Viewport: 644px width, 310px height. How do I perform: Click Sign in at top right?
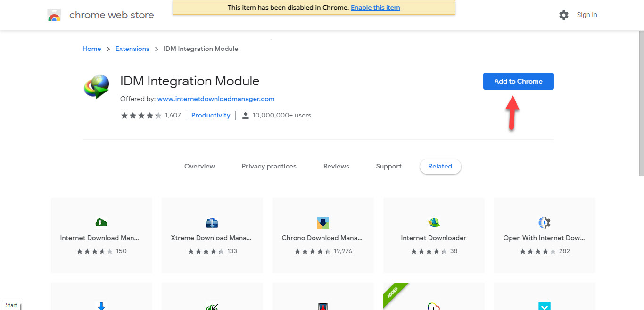(x=586, y=15)
